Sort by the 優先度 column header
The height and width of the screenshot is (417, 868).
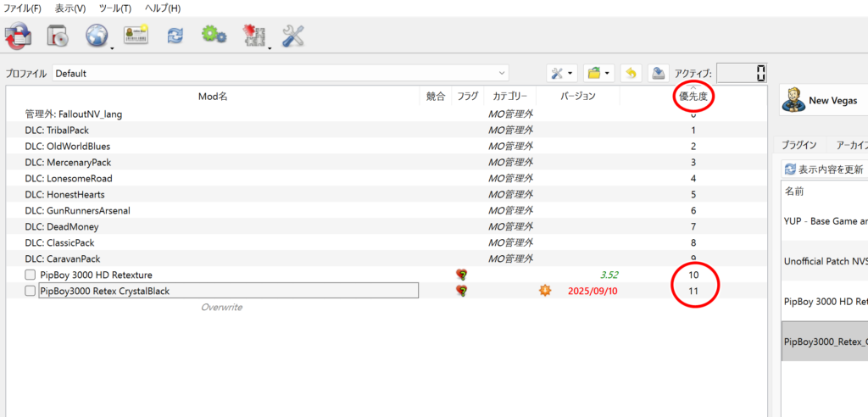click(x=693, y=97)
